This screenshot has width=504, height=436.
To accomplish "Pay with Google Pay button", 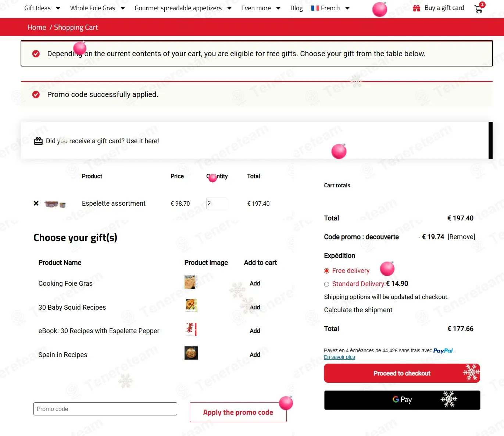I will [x=402, y=400].
